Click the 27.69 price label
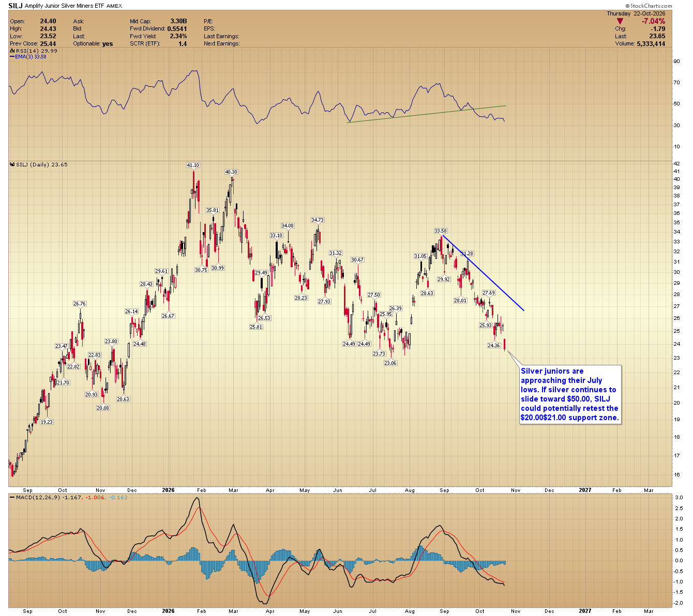Image resolution: width=693 pixels, height=616 pixels. [x=489, y=293]
